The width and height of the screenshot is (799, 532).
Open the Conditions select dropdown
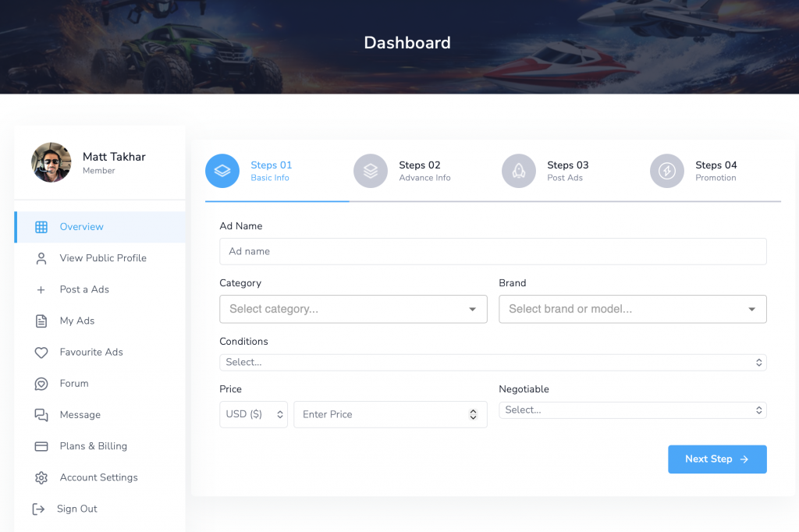point(492,363)
